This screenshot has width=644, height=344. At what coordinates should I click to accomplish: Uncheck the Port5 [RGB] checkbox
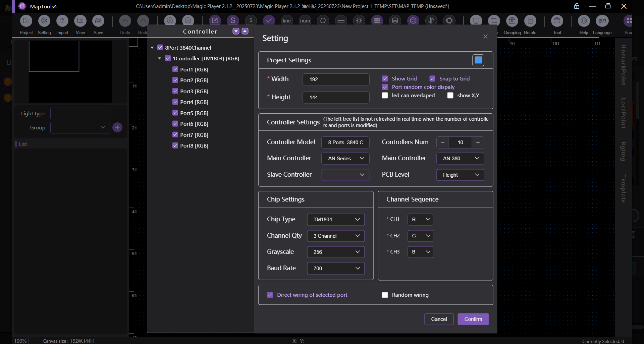(x=175, y=113)
